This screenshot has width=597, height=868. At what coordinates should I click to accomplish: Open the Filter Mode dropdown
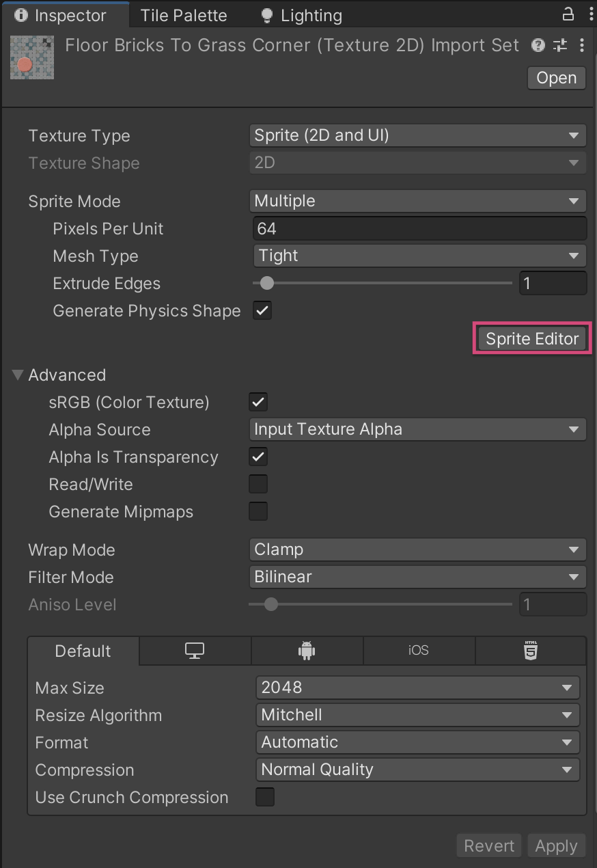(x=417, y=577)
